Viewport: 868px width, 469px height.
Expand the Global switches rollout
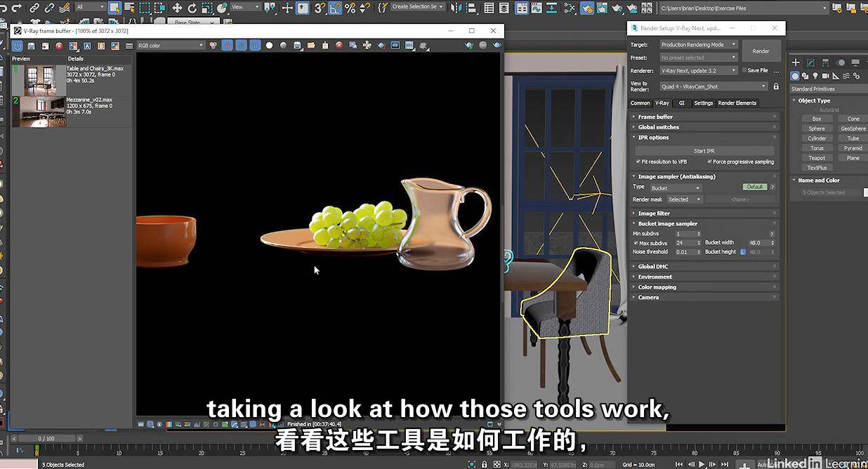[704, 127]
